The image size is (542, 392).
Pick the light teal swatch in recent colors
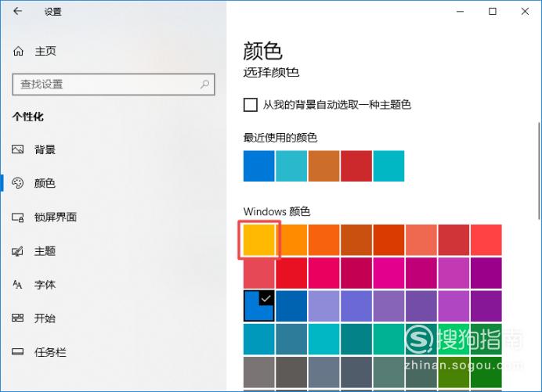[291, 166]
